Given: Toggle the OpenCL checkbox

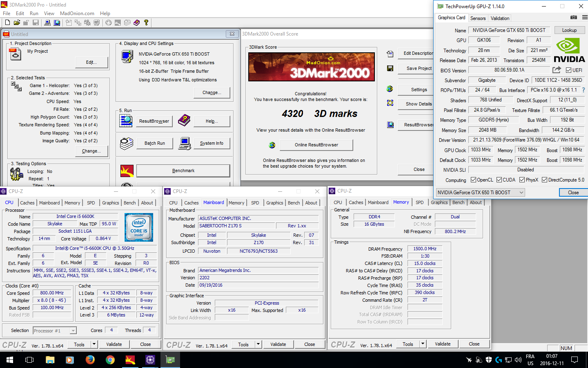Looking at the screenshot, I should tap(473, 180).
